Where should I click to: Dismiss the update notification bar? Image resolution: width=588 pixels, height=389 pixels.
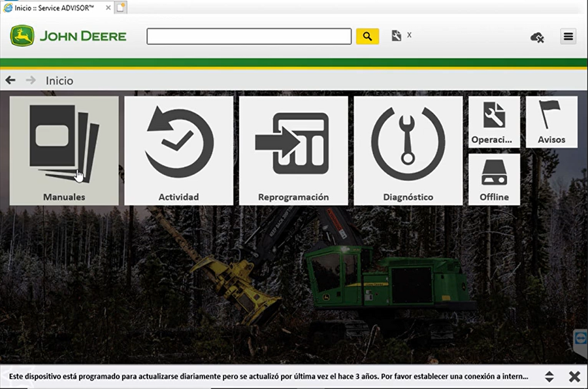(574, 376)
